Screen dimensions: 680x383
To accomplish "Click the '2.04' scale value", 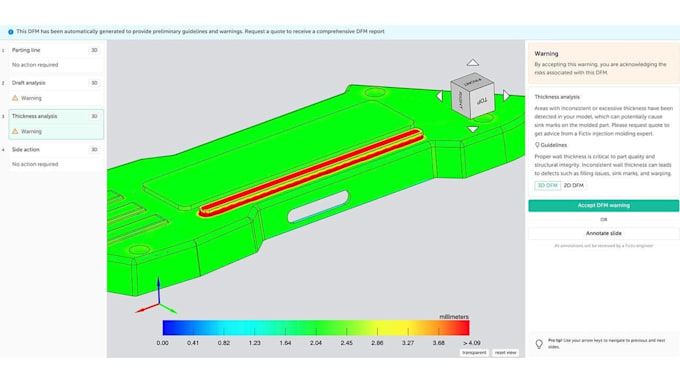I will click(x=316, y=343).
